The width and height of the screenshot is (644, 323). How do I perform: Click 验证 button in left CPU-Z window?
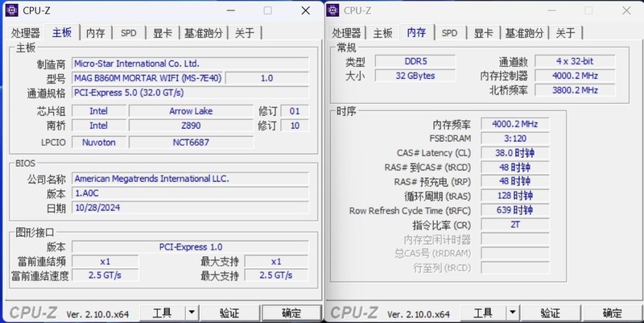[x=229, y=313]
